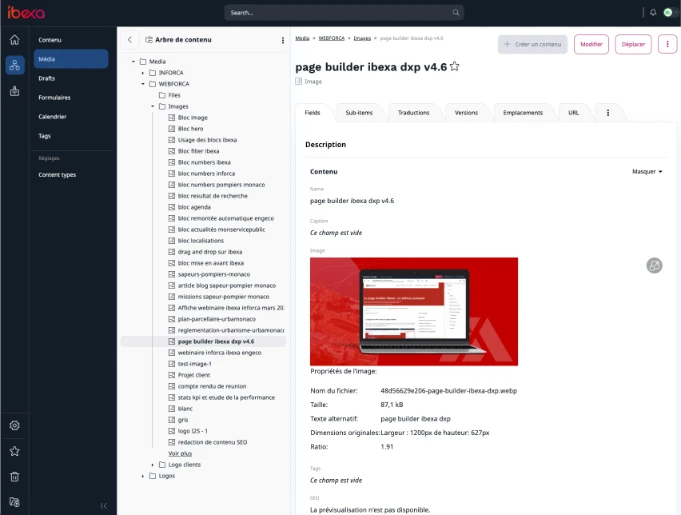Switch to the Versions tab
This screenshot has height=515, width=681.
(x=466, y=112)
